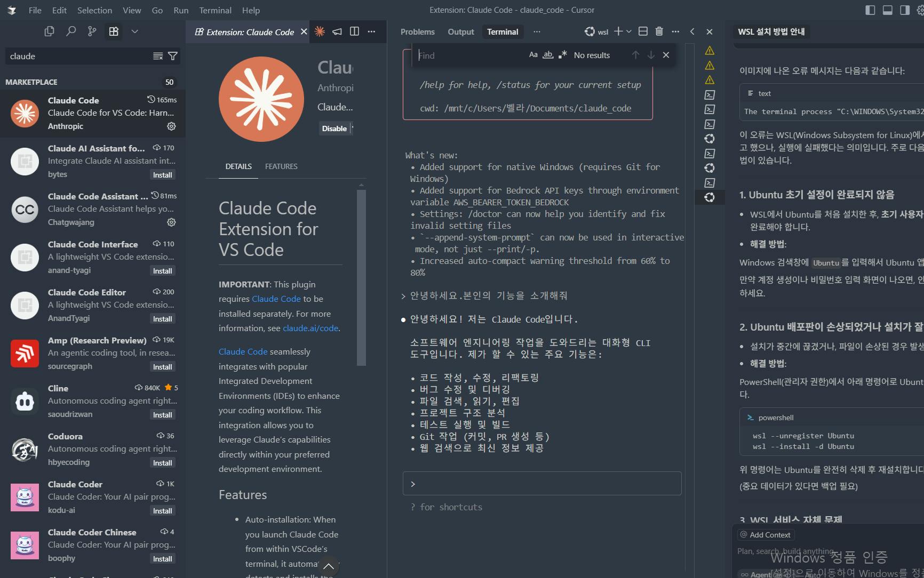Image resolution: width=924 pixels, height=578 pixels.
Task: Split the editor right
Action: click(x=354, y=31)
